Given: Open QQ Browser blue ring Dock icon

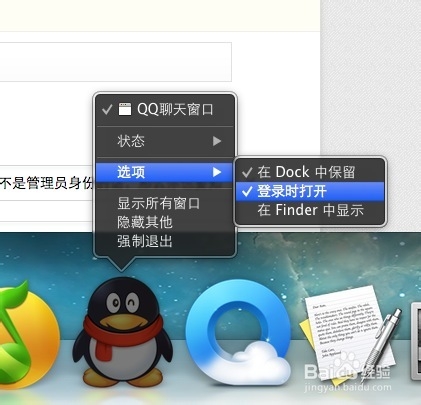Looking at the screenshot, I should [237, 333].
